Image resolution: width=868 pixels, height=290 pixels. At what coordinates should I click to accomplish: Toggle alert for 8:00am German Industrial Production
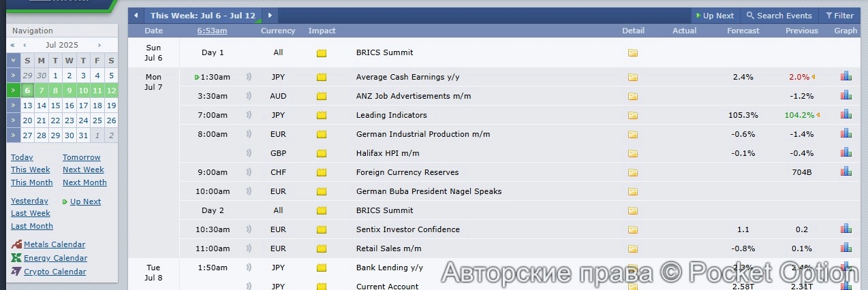click(249, 134)
